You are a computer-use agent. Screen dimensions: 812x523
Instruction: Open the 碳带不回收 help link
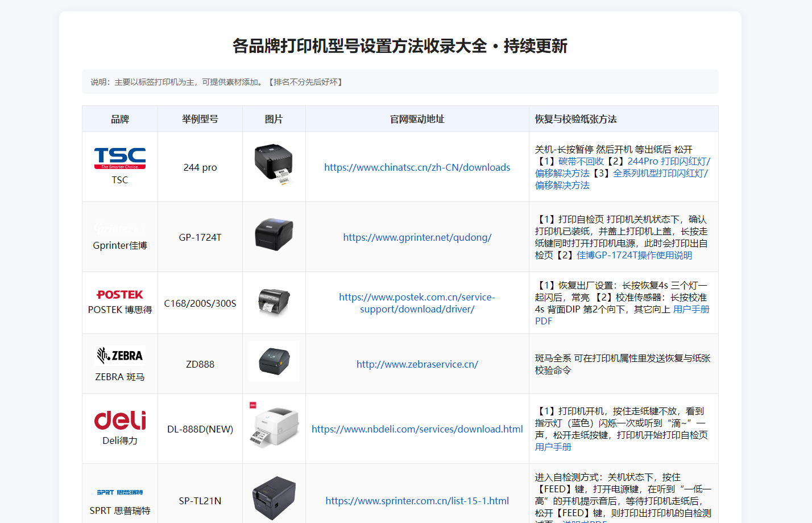click(581, 162)
